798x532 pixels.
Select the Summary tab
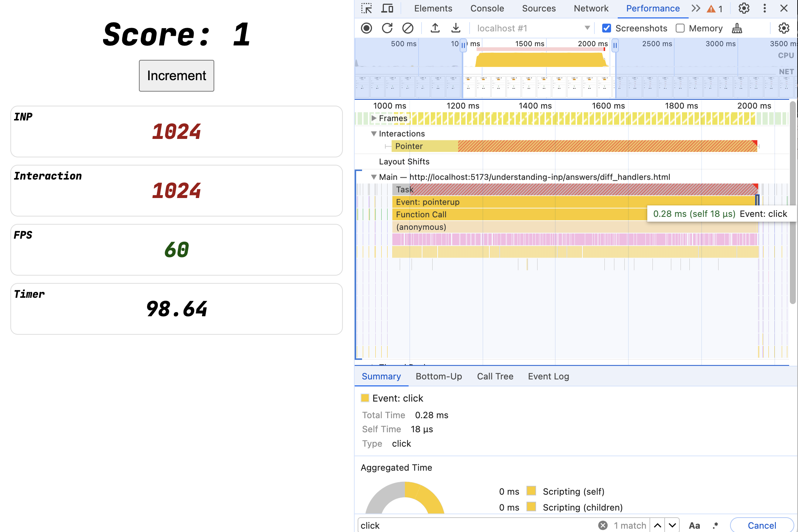point(381,376)
